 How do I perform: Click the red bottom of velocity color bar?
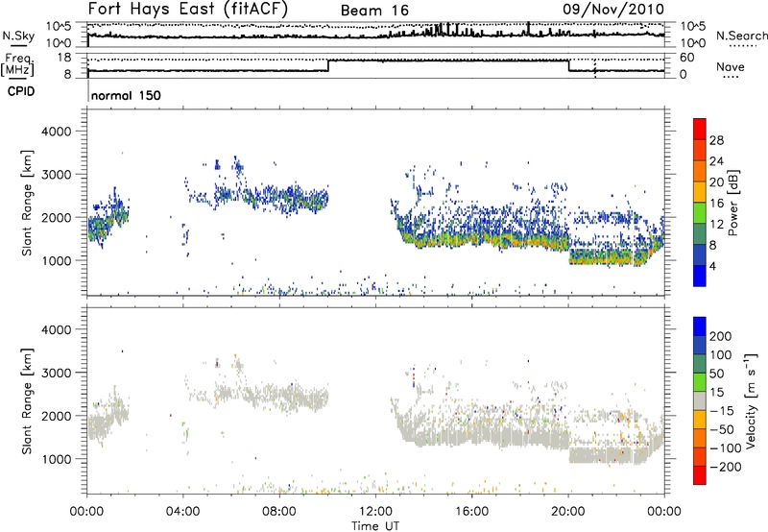(700, 475)
